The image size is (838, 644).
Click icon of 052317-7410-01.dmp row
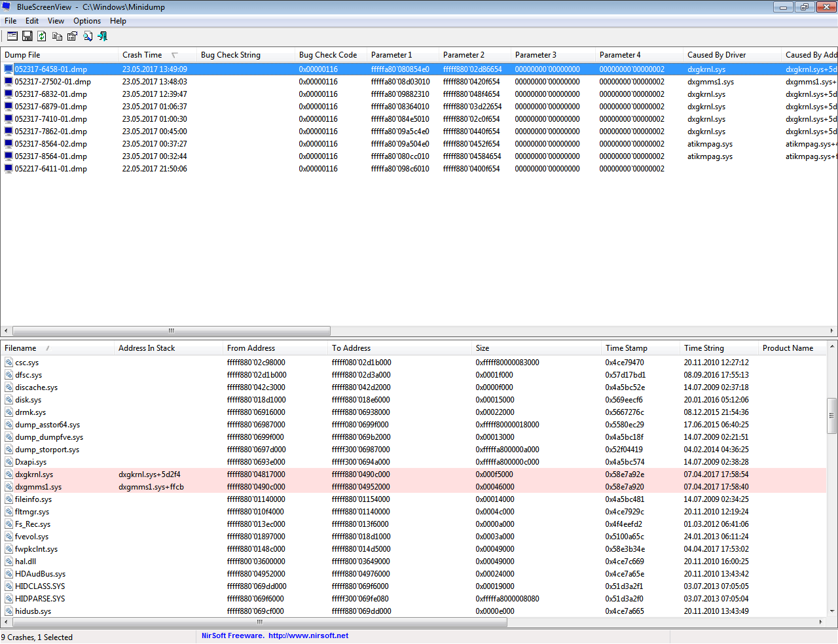click(9, 119)
